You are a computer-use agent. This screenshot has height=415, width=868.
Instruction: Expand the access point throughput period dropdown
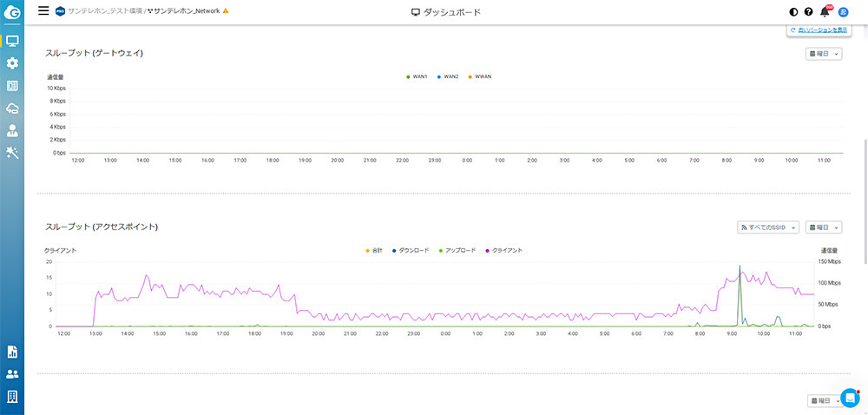(x=824, y=227)
